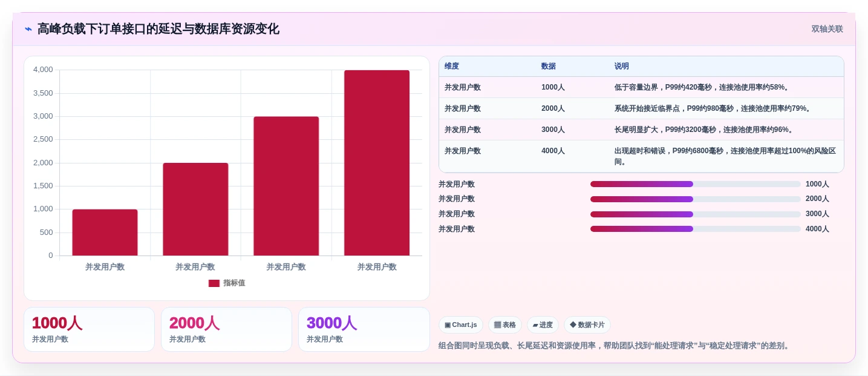
Task: Open the 1000人 summary card
Action: click(x=89, y=329)
